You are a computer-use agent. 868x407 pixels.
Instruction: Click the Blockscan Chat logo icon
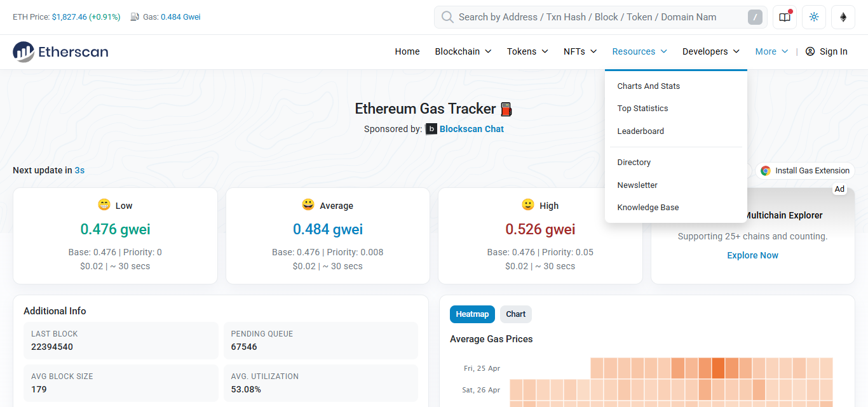(431, 129)
